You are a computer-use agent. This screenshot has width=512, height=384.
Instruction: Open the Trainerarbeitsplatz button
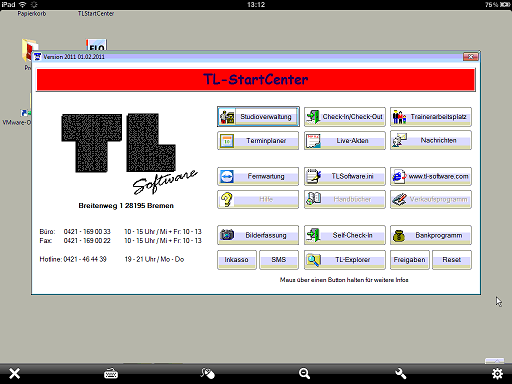pos(431,117)
